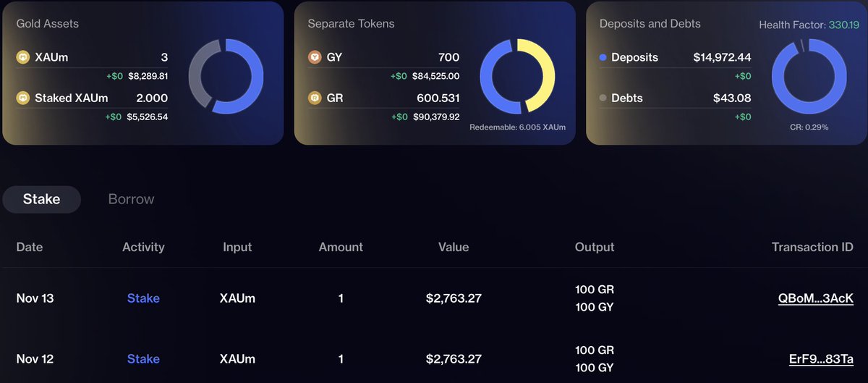Click the Nov 12 date cell
The image size is (868, 383).
click(35, 359)
